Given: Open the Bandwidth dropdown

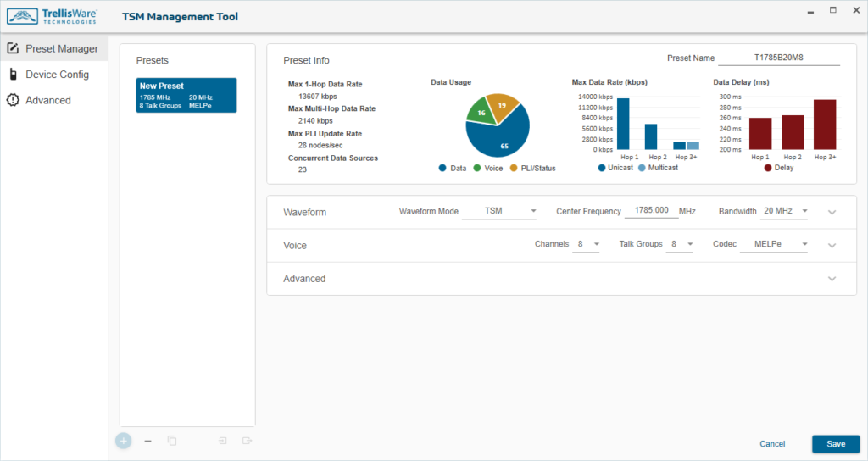Looking at the screenshot, I should (784, 211).
